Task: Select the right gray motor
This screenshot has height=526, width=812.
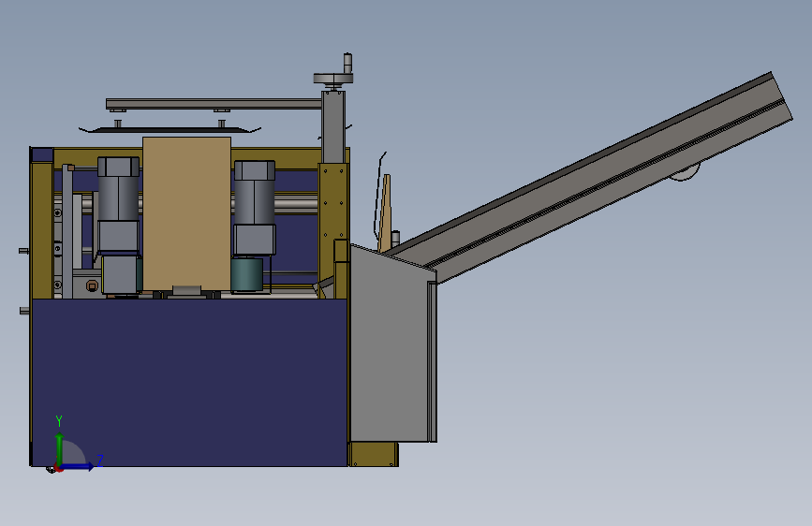Action: tap(254, 208)
